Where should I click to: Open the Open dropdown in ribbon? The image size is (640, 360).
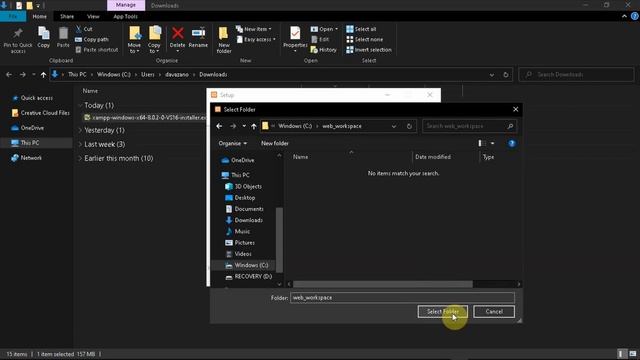(x=324, y=29)
